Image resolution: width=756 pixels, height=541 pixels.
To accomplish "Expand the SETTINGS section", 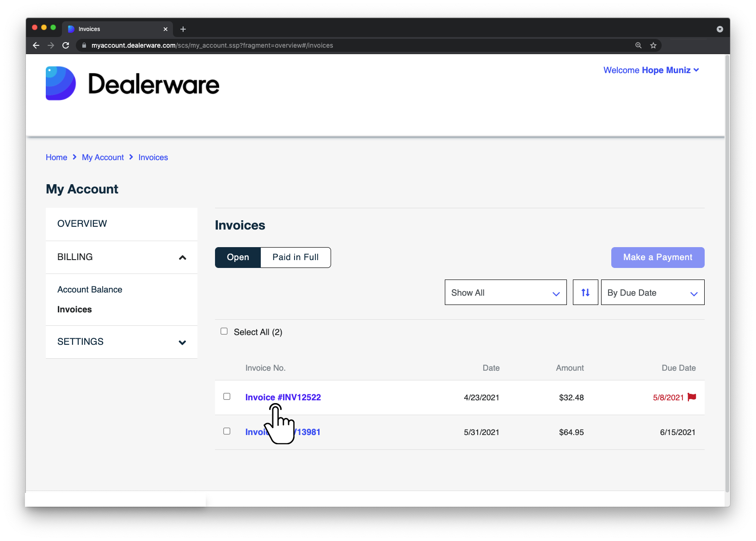I will click(121, 342).
